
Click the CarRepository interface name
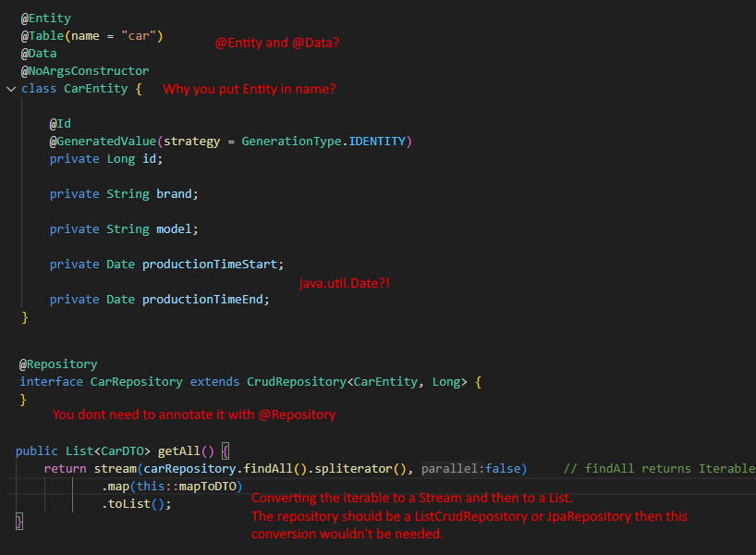point(137,382)
